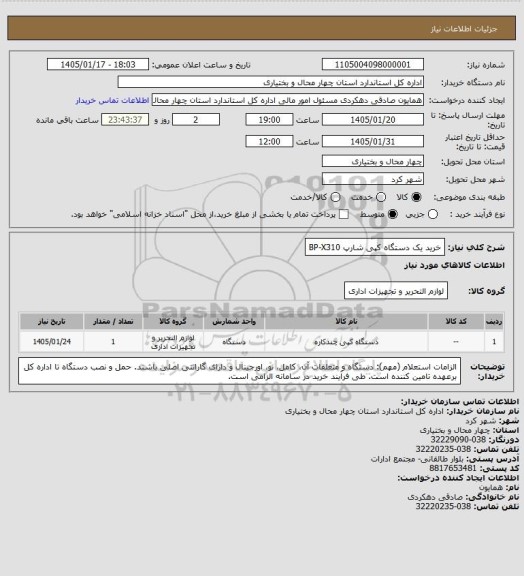524x576 pixels.
Task: Click the countdown timer 23:43:37
Action: pyautogui.click(x=125, y=120)
